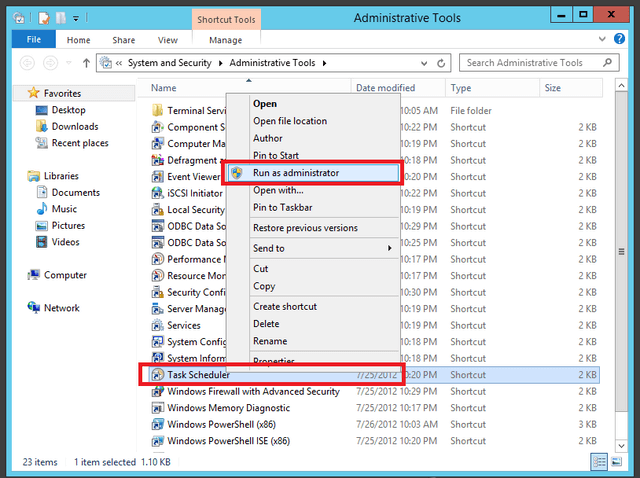Click the search magnifier icon
This screenshot has height=478, width=640.
607,62
